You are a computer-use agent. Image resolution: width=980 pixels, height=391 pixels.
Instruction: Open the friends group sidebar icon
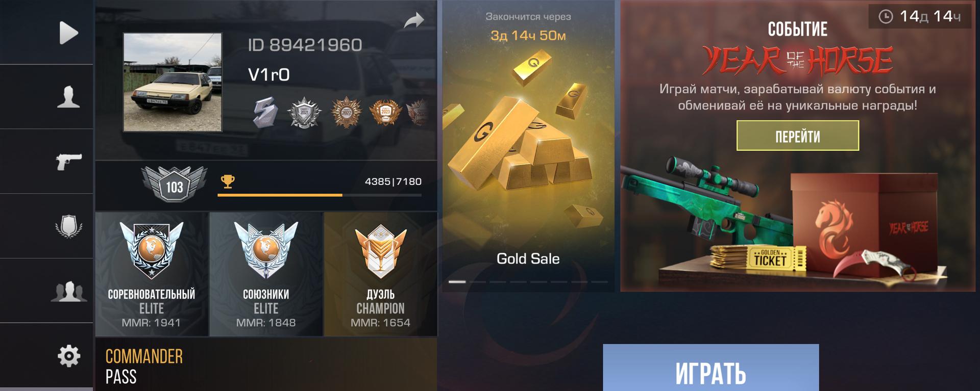(68, 291)
